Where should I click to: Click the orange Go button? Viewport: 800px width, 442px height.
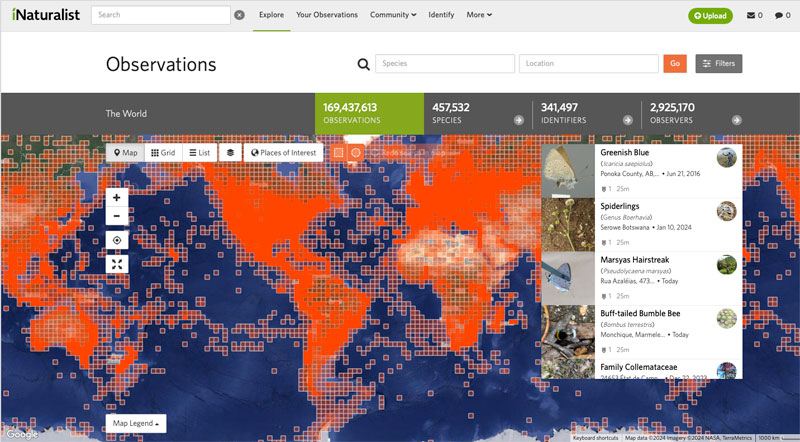674,64
